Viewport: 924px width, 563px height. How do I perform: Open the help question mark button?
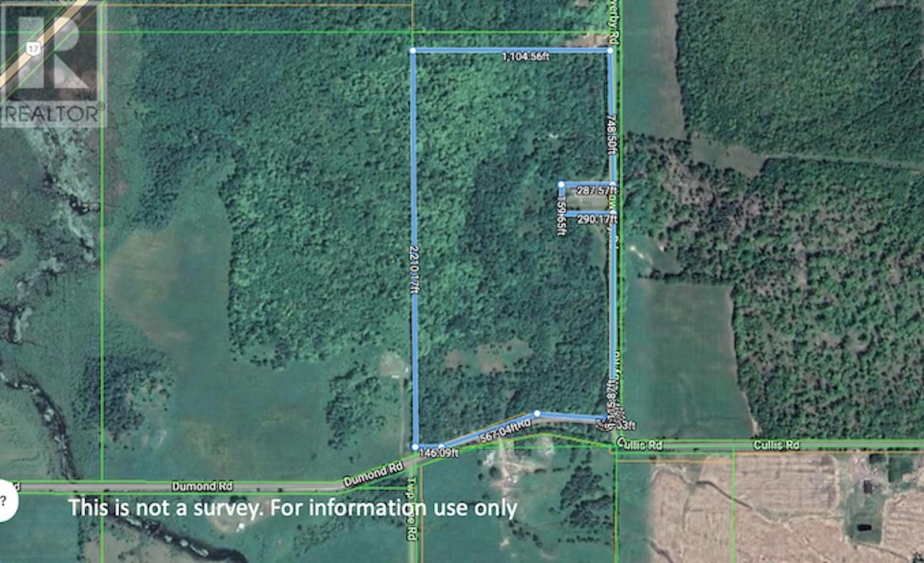(x=4, y=500)
